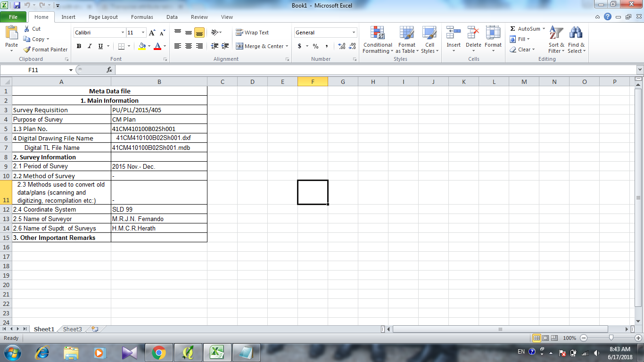
Task: Select cell with SLD 99
Action: [x=159, y=209]
